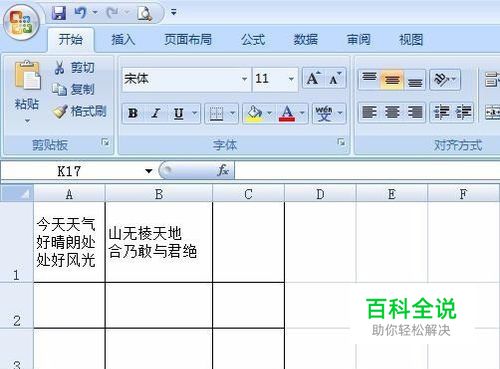Click 复制 to copy selection
Screen dimensions: 500x369
coord(74,89)
